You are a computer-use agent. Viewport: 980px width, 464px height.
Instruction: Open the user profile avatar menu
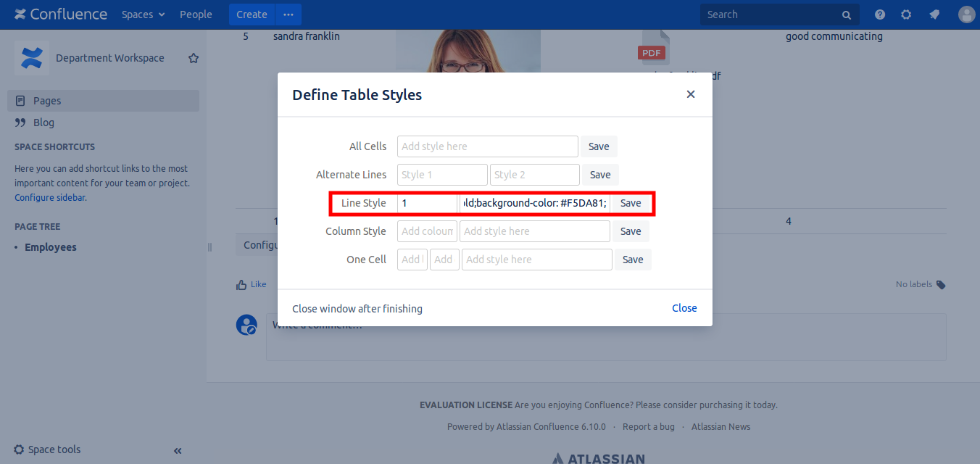(x=966, y=14)
